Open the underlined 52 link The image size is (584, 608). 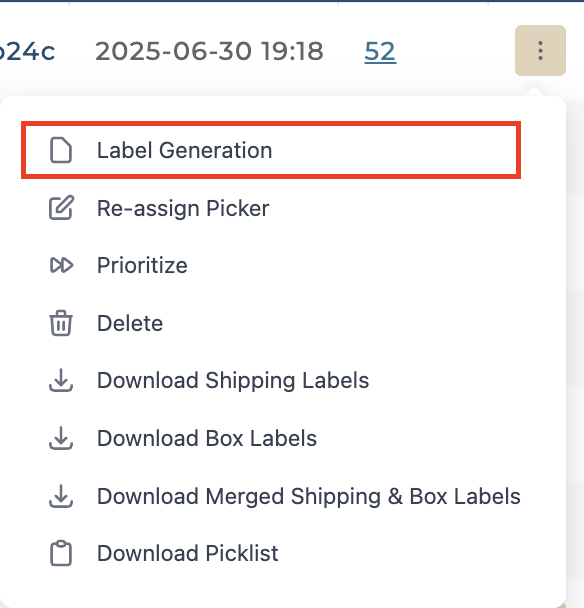pyautogui.click(x=380, y=51)
